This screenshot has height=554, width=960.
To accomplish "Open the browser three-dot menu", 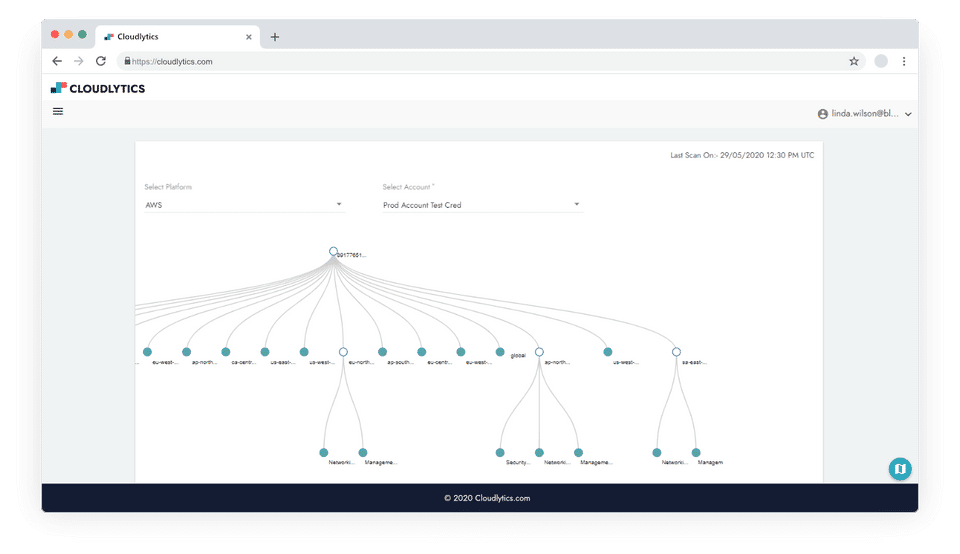I will (904, 61).
